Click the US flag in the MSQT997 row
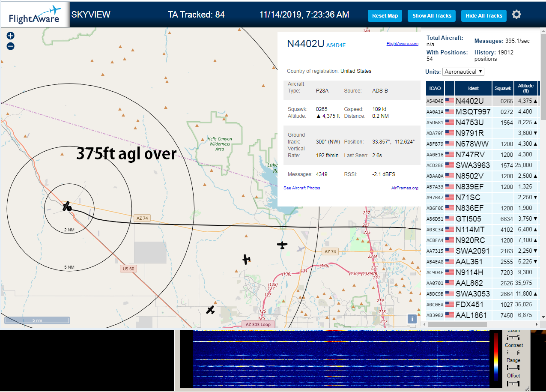This screenshot has width=546, height=392. coord(450,112)
